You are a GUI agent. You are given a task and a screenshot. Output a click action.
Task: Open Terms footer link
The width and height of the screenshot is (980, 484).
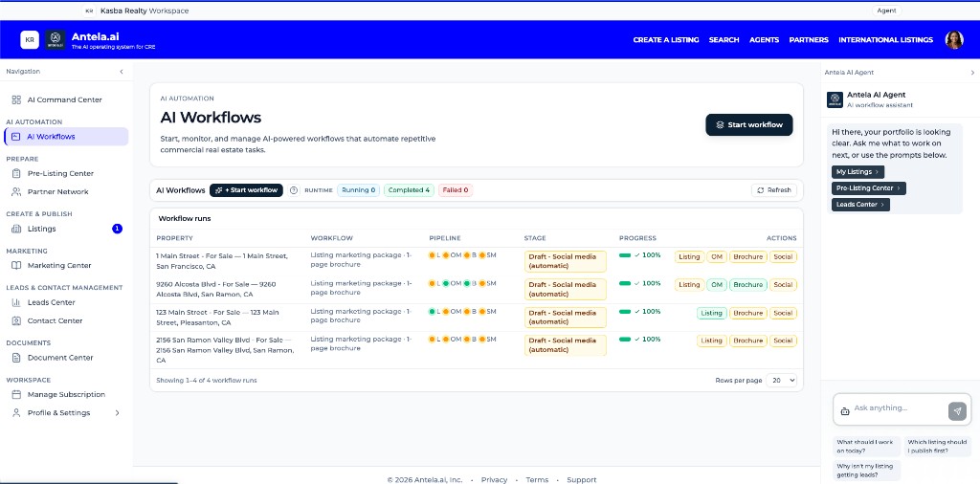click(537, 480)
